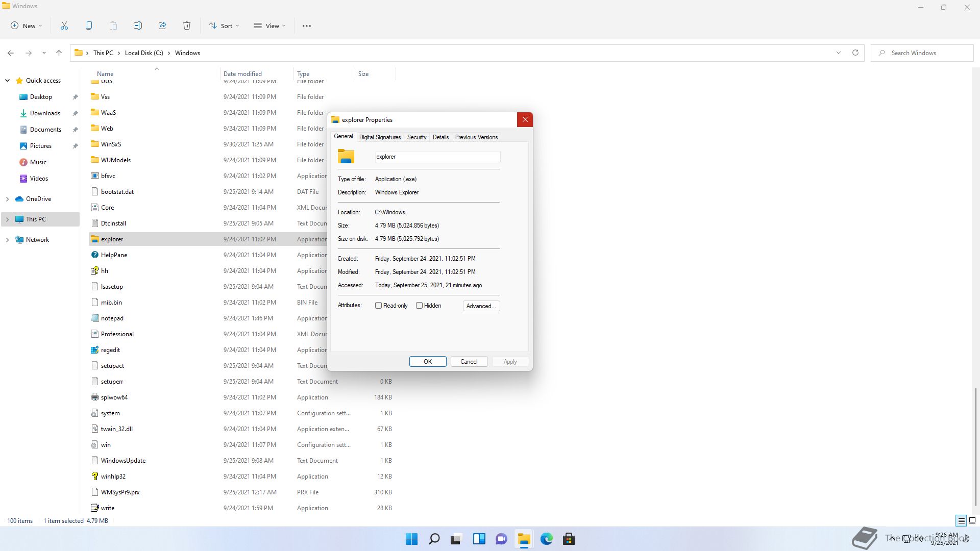Click OK in explorer Properties
980x551 pixels.
click(x=428, y=362)
